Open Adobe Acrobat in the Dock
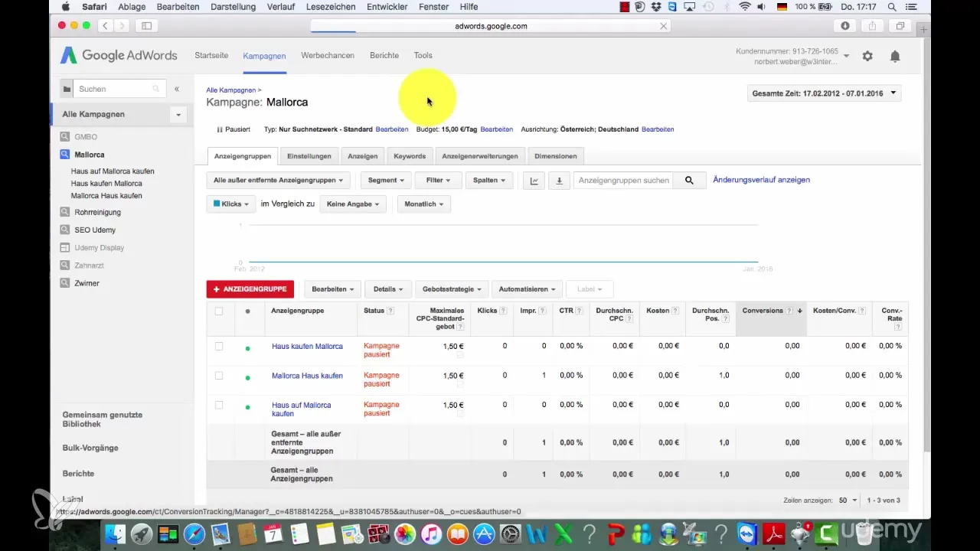Viewport: 980px width, 551px height. [x=774, y=533]
